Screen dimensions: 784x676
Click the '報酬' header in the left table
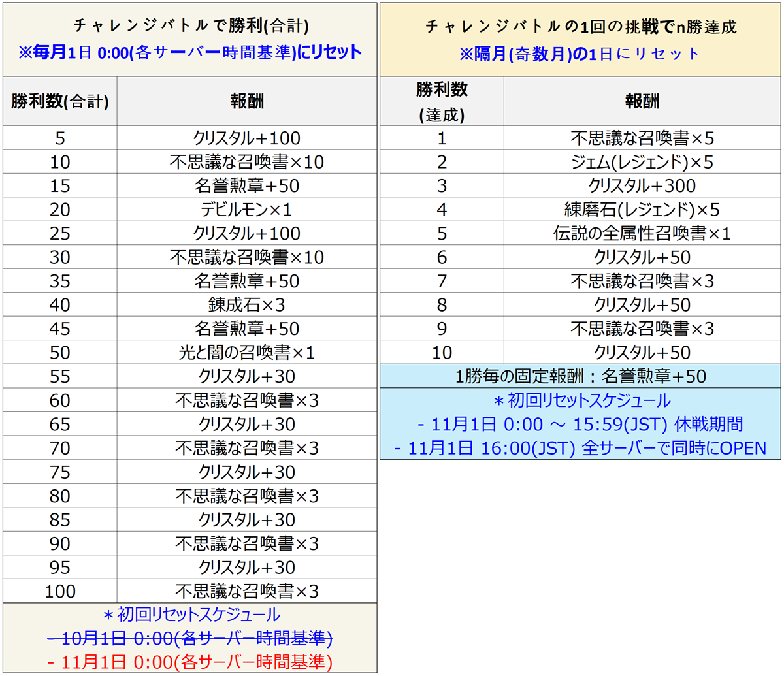[x=247, y=101]
